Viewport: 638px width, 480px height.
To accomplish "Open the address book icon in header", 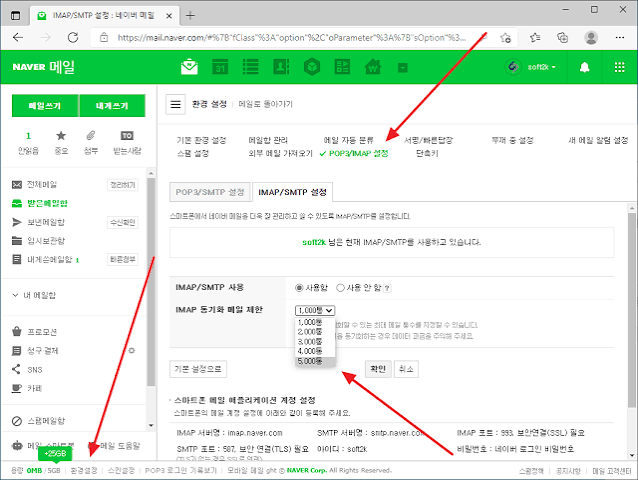I will (x=281, y=67).
